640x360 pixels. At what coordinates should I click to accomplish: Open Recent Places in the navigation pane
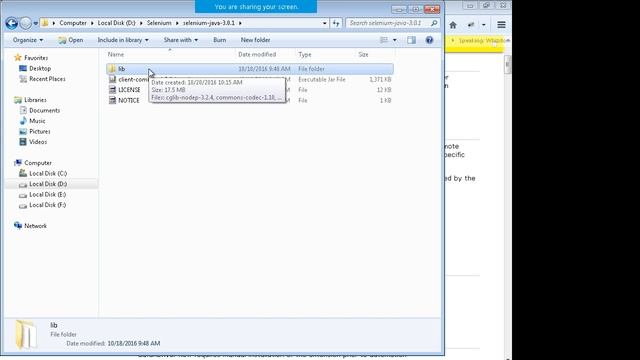click(47, 79)
